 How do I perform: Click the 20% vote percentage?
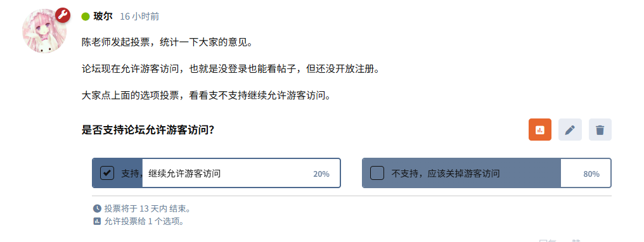321,174
